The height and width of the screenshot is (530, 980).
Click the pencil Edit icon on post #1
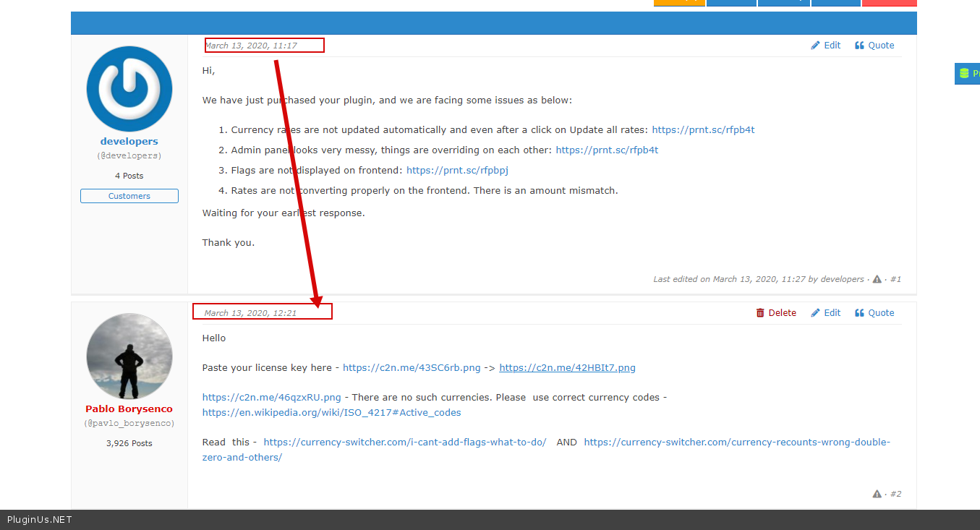816,46
